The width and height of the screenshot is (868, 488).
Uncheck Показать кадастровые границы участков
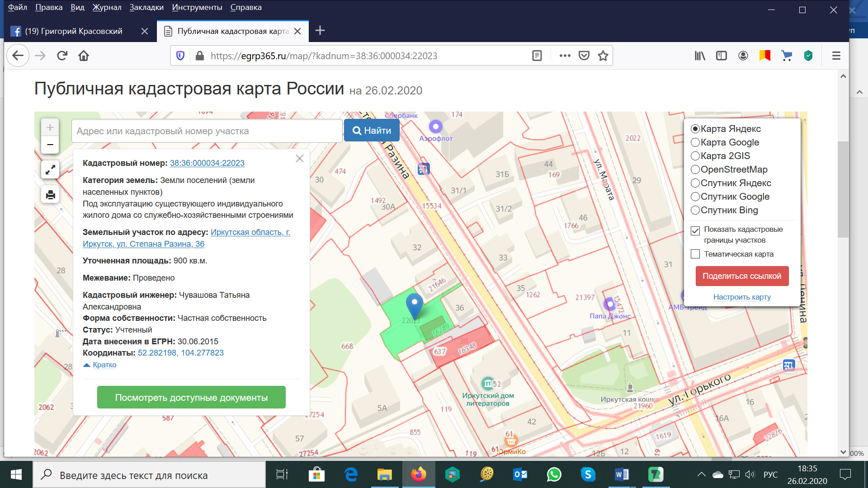click(695, 231)
